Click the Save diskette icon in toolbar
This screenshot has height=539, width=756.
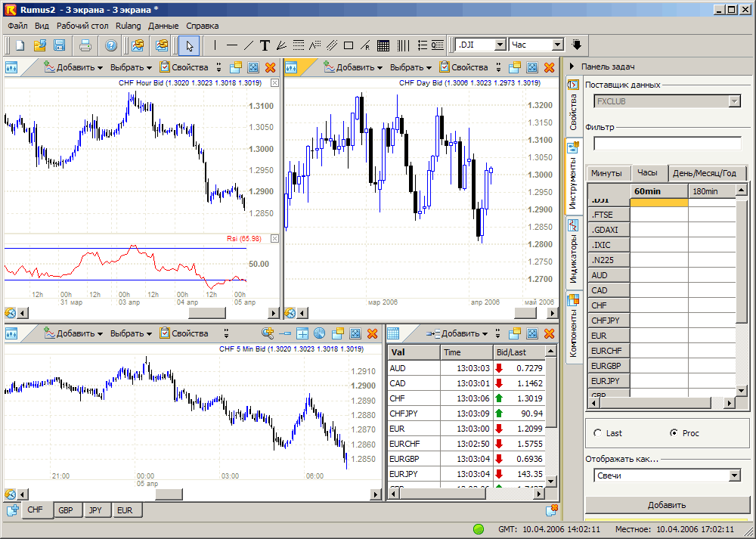[60, 45]
